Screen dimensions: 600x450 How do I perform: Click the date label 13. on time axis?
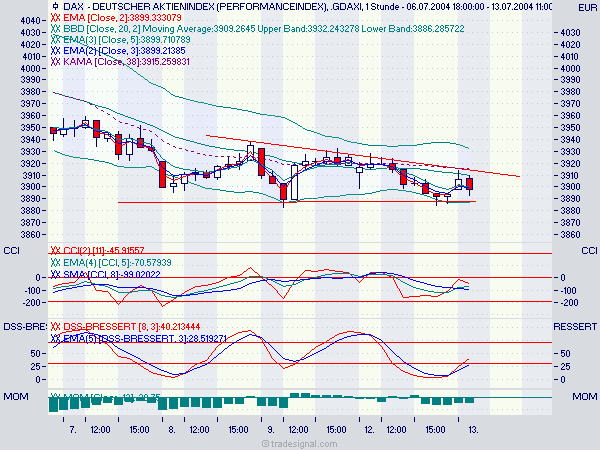point(474,430)
